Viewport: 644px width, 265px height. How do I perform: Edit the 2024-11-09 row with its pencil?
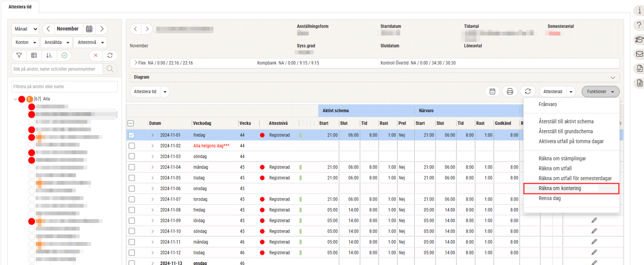594,221
